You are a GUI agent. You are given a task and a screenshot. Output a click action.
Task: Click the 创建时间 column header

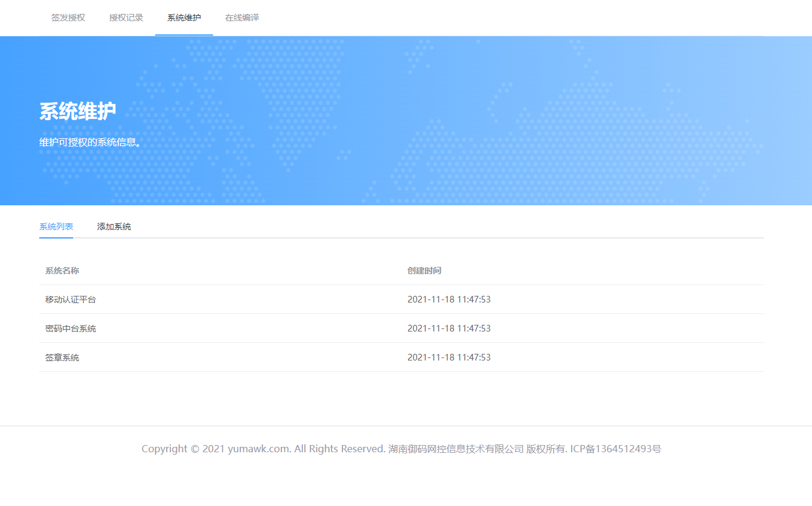424,271
